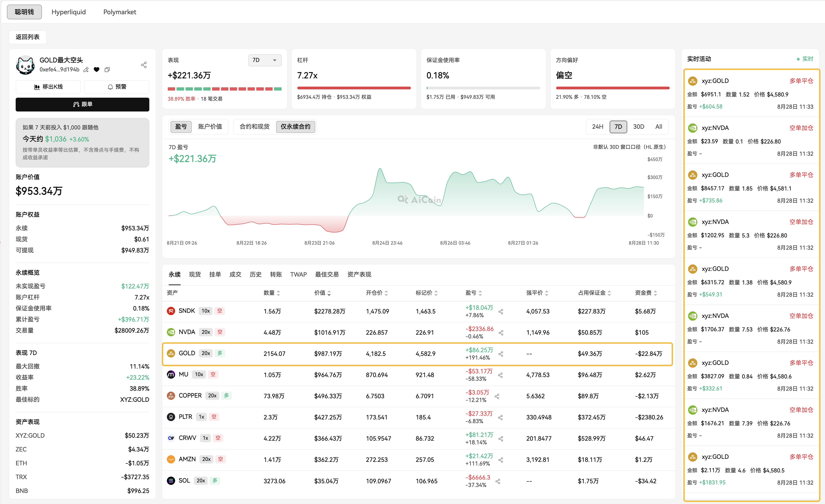Click the xyz:GOLD icon on the $6951.1 activity
The width and height of the screenshot is (825, 504).
pos(692,81)
